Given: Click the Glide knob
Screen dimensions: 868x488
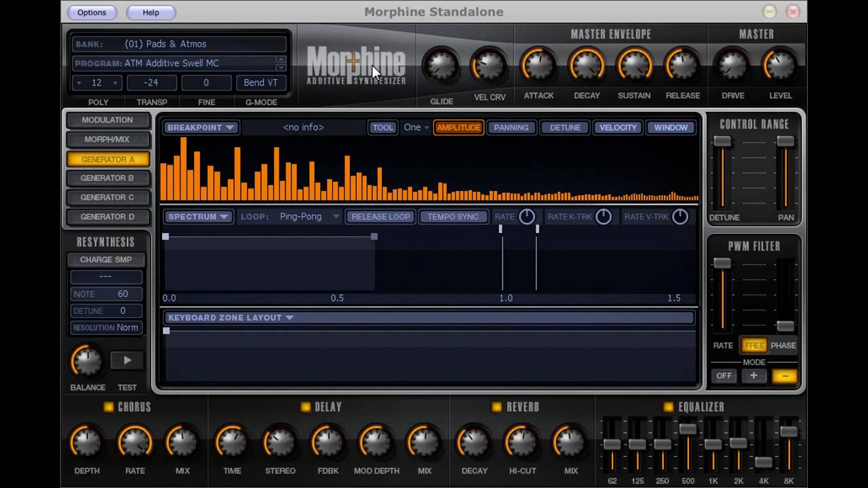Looking at the screenshot, I should 441,66.
